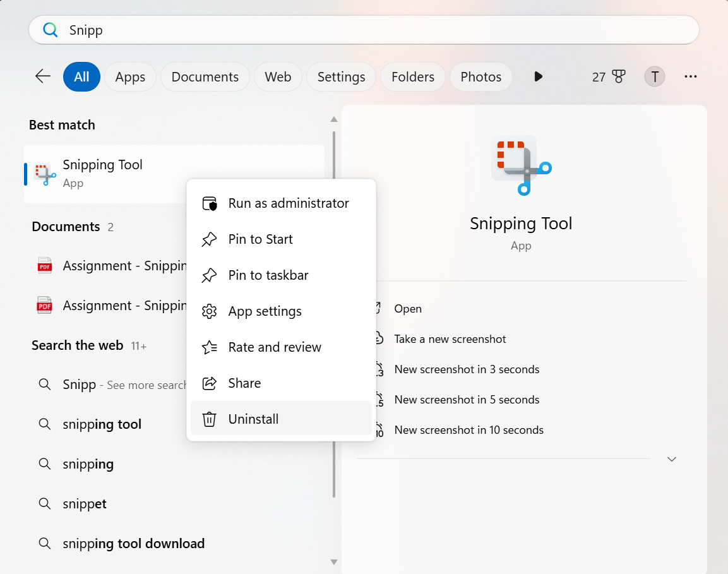
Task: Switch to the Photos filter tab
Action: click(x=481, y=76)
